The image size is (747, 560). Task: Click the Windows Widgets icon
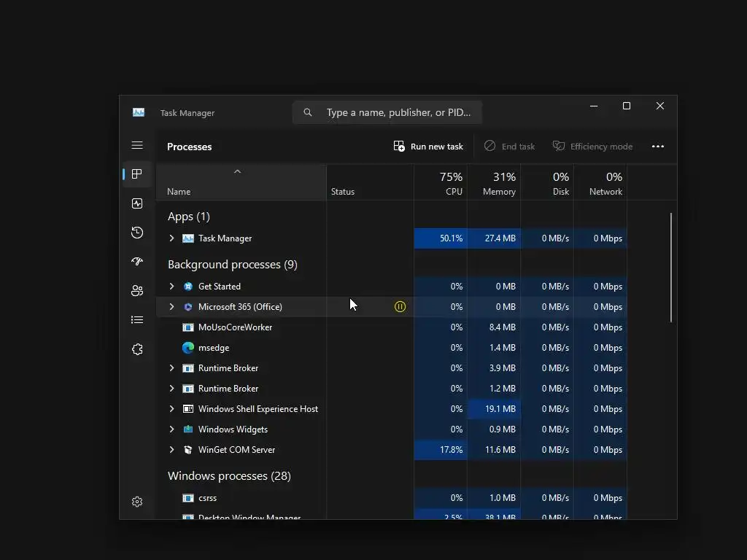coord(188,429)
